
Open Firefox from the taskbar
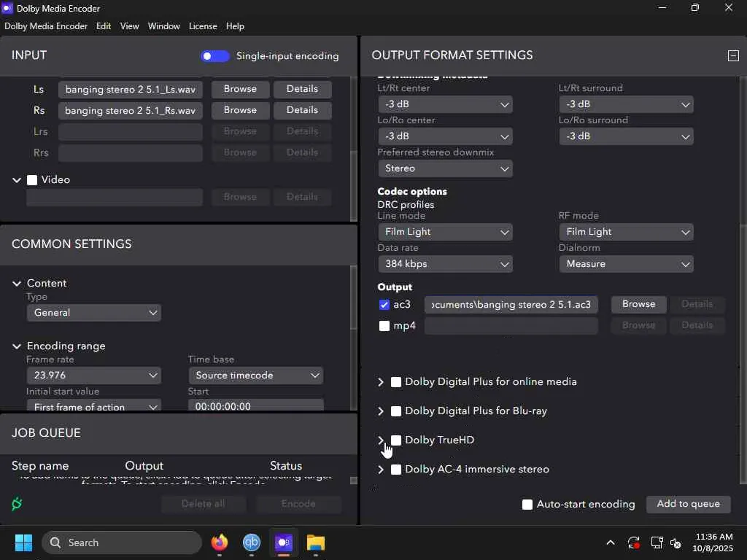point(220,542)
